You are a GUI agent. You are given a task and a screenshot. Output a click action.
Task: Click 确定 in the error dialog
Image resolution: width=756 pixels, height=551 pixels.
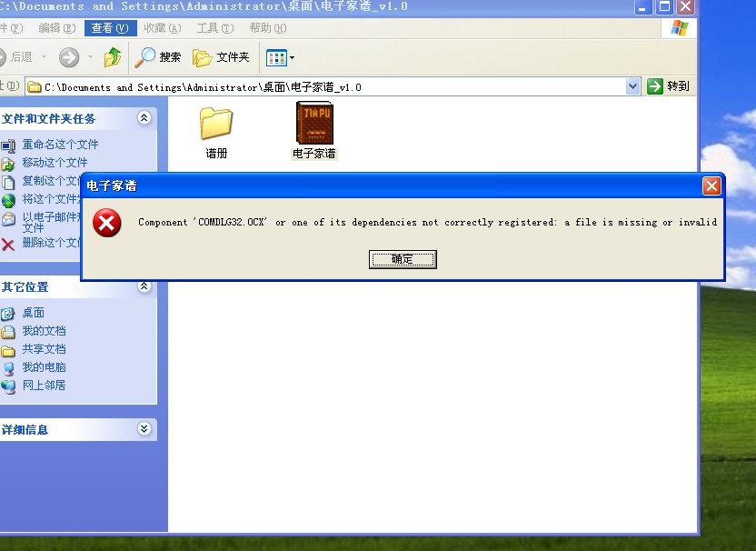click(403, 259)
